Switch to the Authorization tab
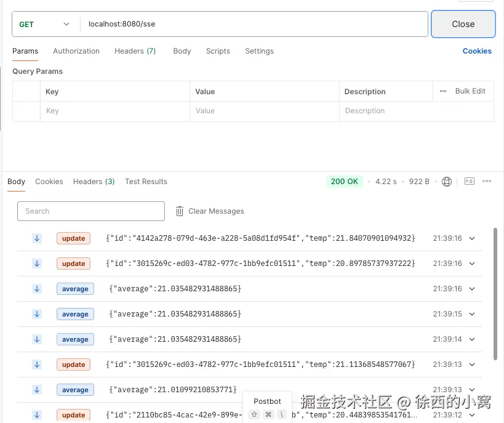The width and height of the screenshot is (504, 423). click(76, 51)
